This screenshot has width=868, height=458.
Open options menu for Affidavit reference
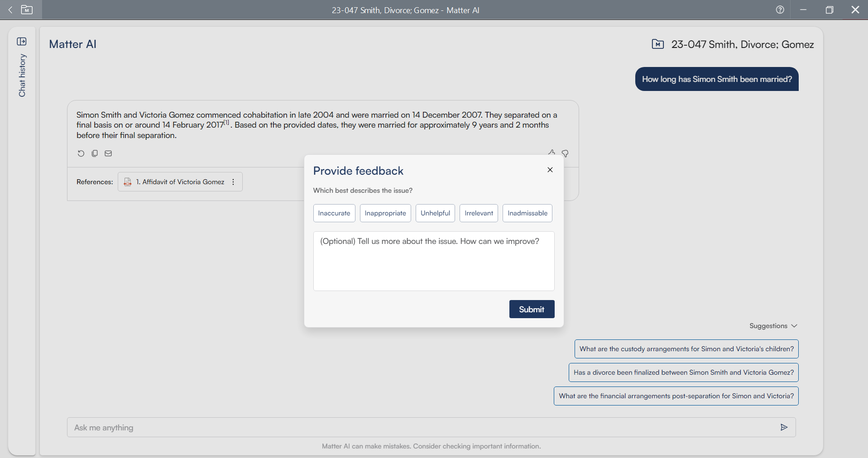tap(233, 182)
